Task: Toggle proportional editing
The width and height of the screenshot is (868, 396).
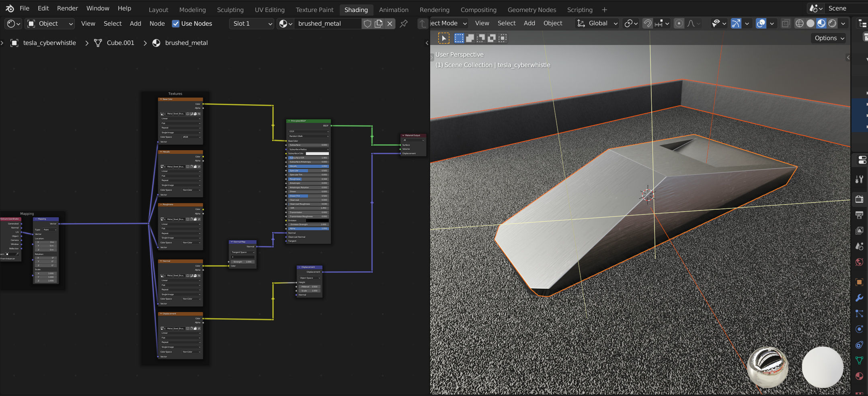Action: click(x=679, y=23)
